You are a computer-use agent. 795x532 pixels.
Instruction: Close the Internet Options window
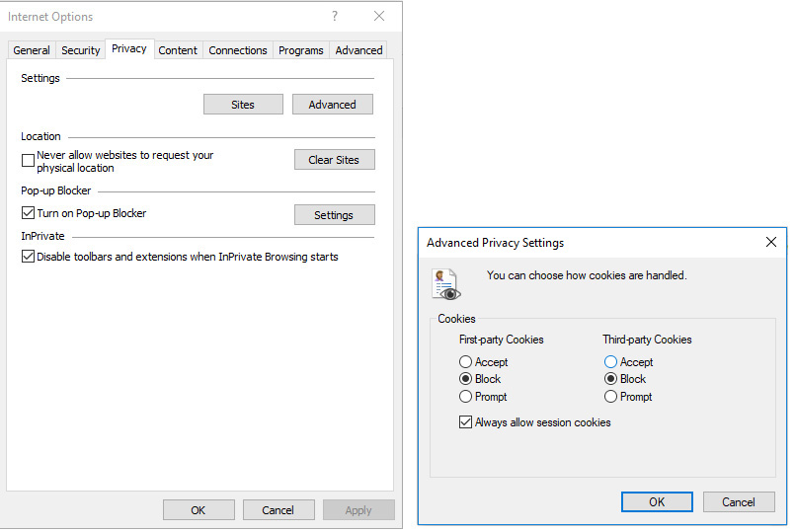point(379,16)
